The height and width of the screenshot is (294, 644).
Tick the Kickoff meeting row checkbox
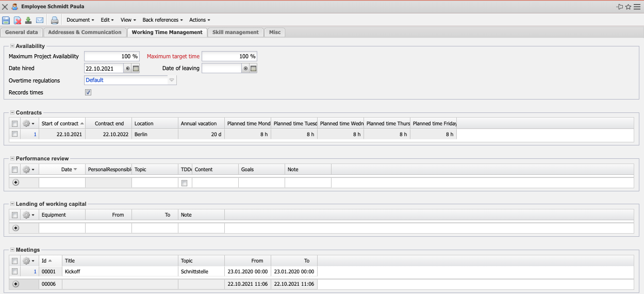[x=15, y=271]
